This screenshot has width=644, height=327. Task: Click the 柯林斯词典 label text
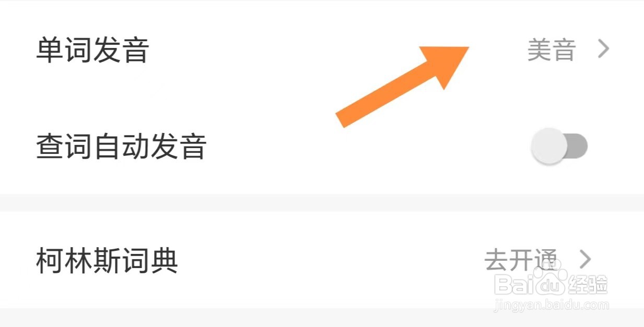[x=107, y=259]
